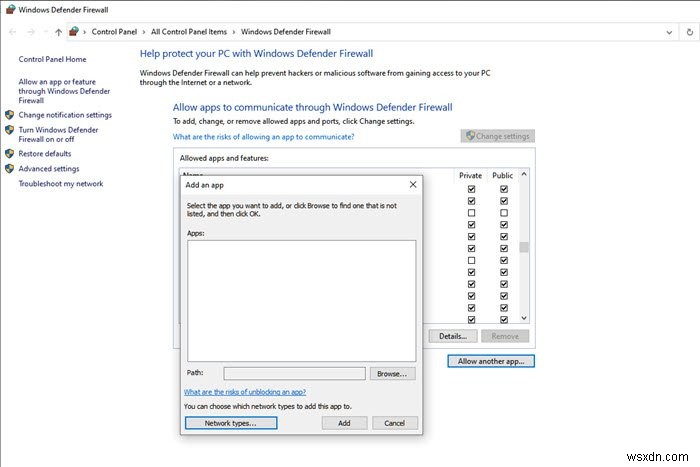The image size is (700, 467).
Task: Toggle the first row's Private checkbox
Action: click(471, 189)
